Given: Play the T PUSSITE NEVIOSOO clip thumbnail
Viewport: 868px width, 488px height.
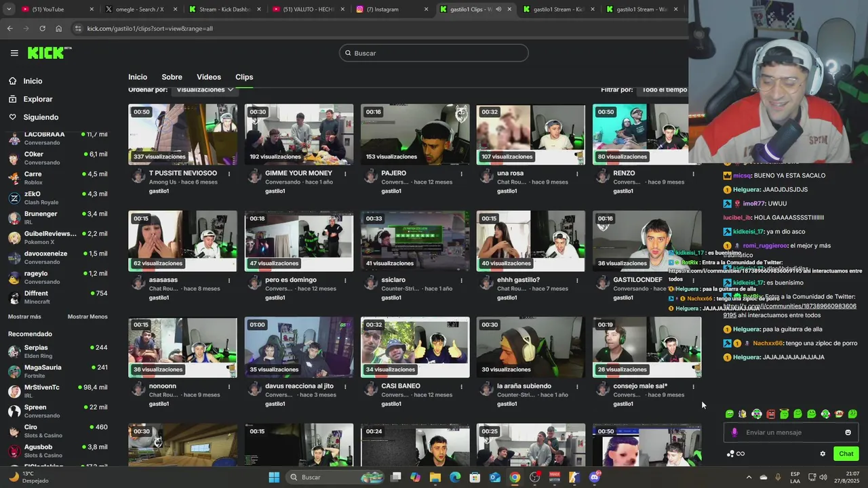Looking at the screenshot, I should (183, 134).
